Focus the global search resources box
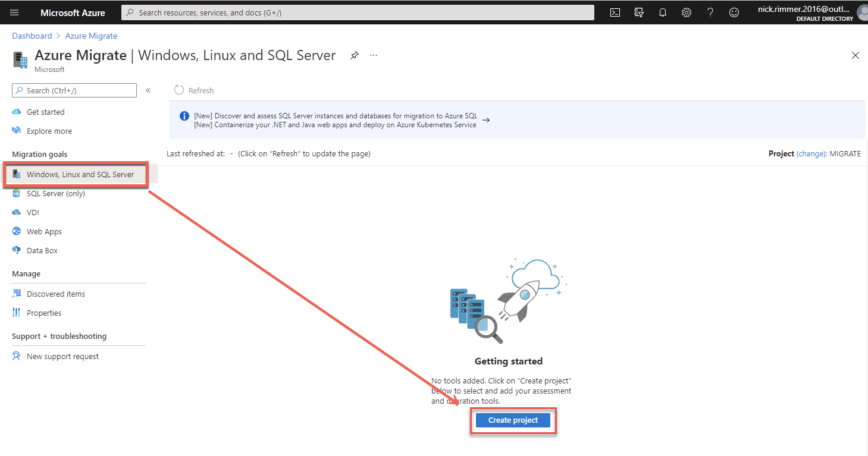 [358, 12]
